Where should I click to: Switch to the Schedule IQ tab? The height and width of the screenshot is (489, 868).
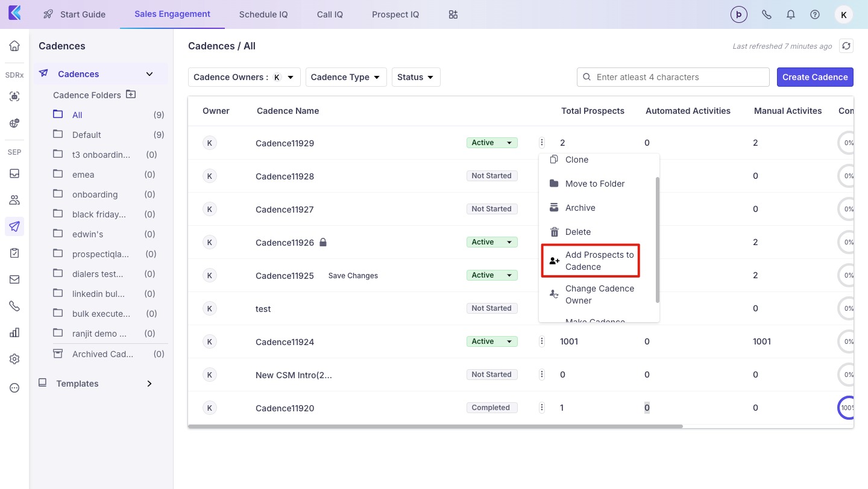263,14
